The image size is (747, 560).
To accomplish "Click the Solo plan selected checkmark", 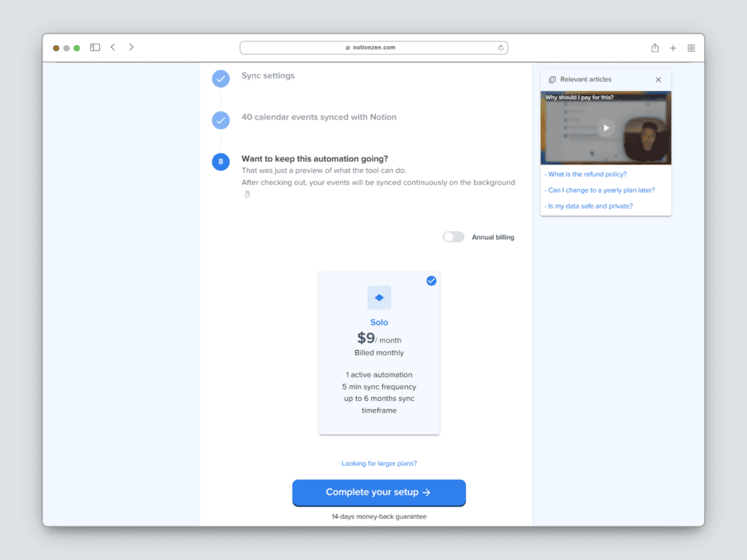I will coord(431,281).
